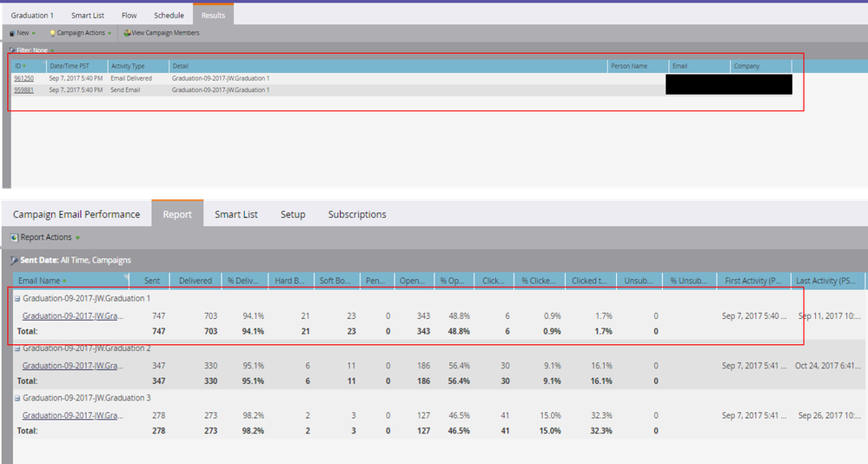The width and height of the screenshot is (868, 464).
Task: Open activity ID 959881 link
Action: [24, 89]
